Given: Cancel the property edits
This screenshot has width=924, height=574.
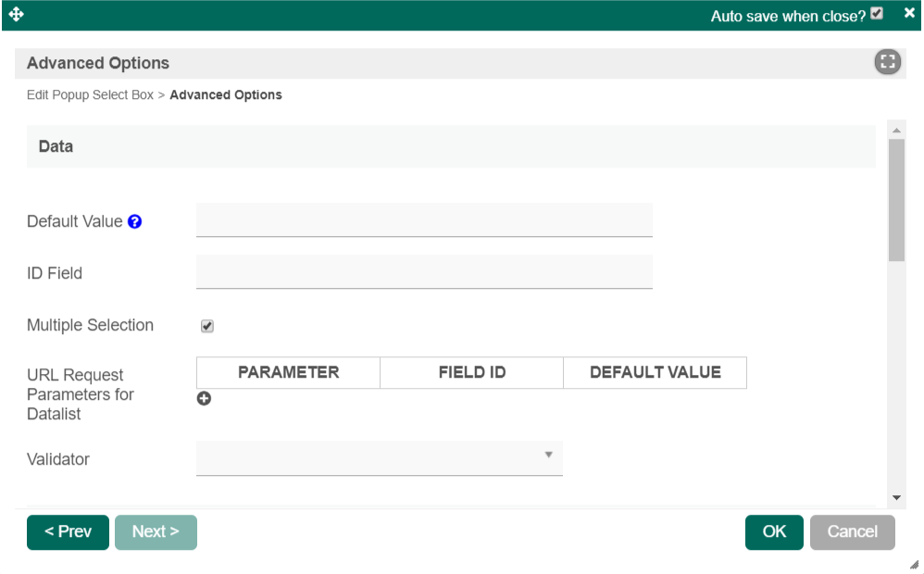Looking at the screenshot, I should pyautogui.click(x=852, y=532).
